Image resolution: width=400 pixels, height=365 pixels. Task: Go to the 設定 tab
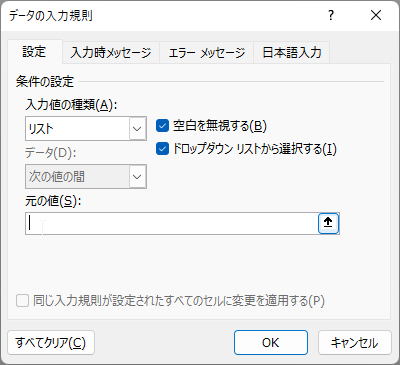point(34,52)
